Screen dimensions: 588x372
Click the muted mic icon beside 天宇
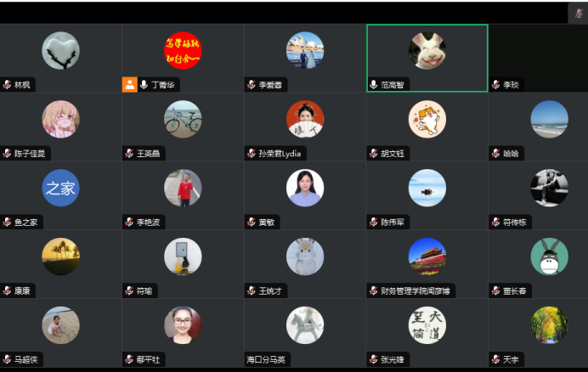(x=495, y=359)
